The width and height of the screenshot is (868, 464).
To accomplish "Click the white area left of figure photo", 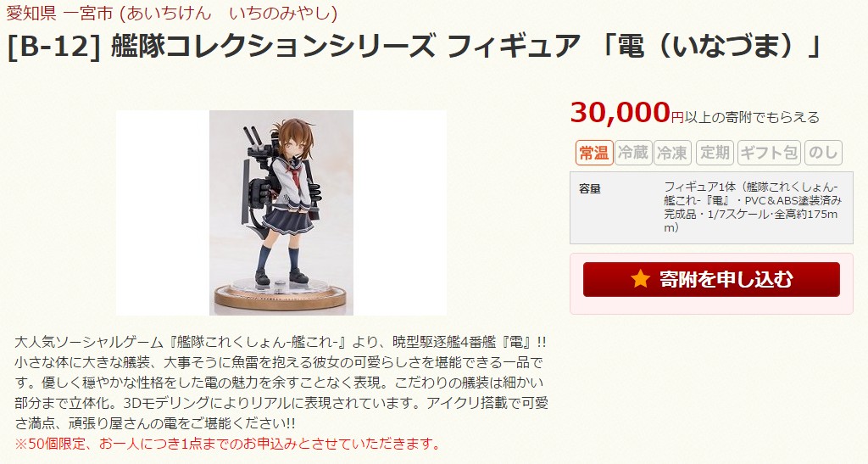I will click(x=163, y=213).
